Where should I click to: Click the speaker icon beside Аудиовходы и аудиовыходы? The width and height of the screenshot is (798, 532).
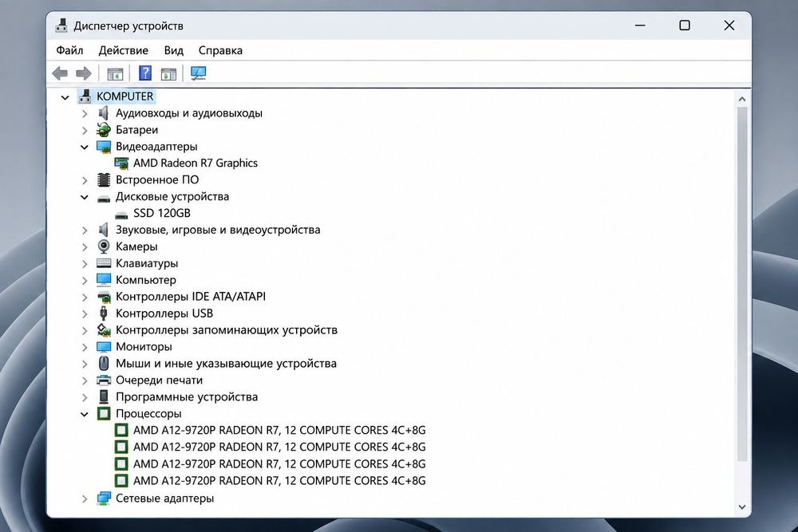point(103,113)
